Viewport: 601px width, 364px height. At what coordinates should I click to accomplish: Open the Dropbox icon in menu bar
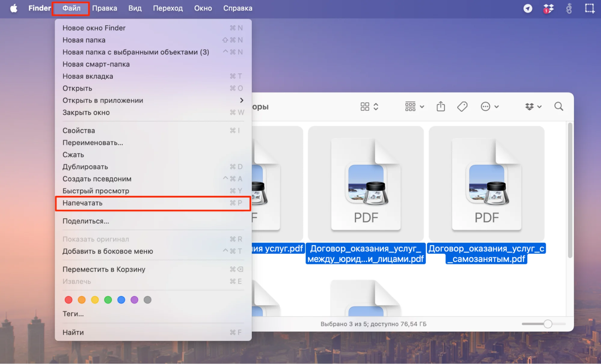[548, 8]
